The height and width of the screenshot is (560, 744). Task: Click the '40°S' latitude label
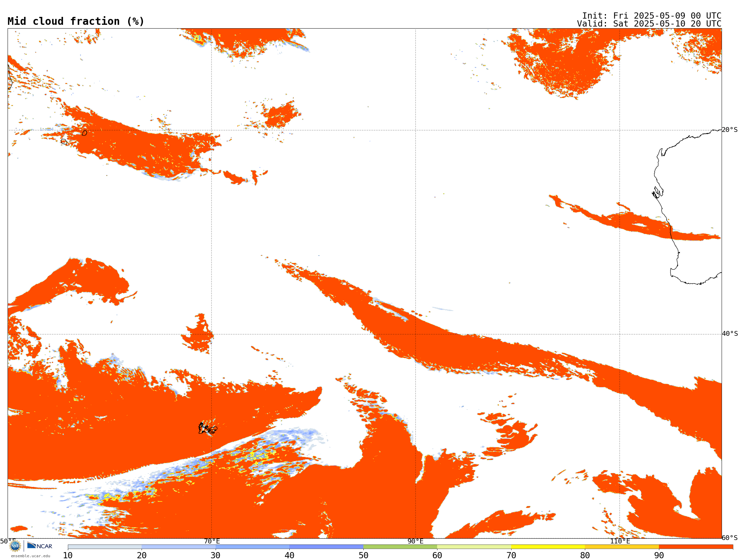pos(730,334)
